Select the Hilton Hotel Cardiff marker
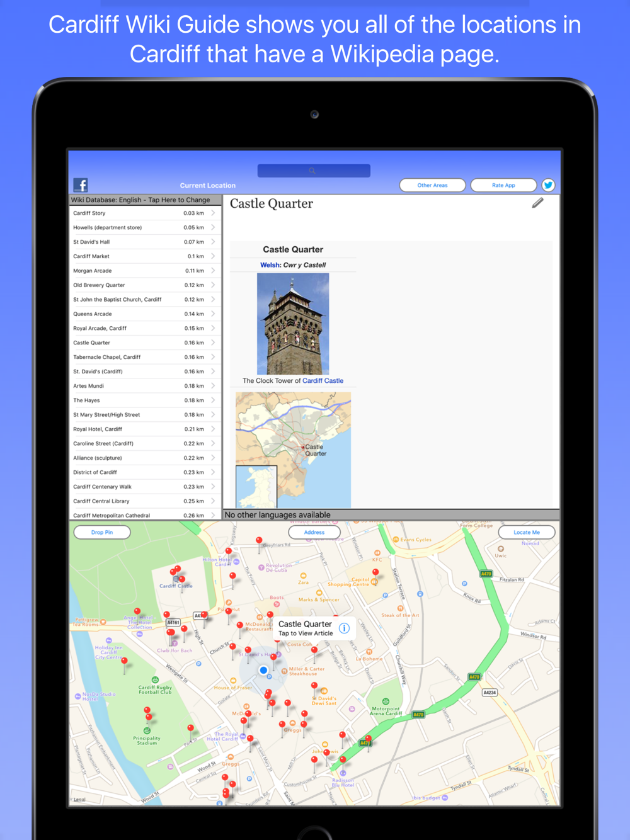Image resolution: width=630 pixels, height=840 pixels. click(236, 562)
